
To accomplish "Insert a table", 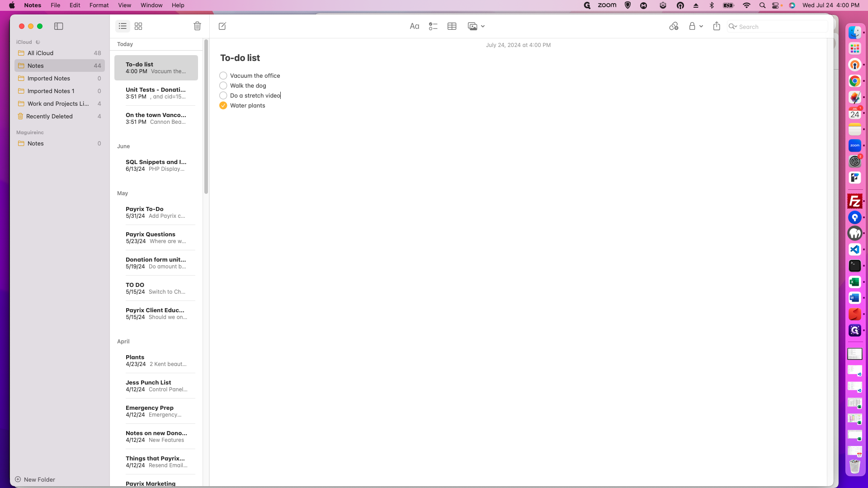I will [x=452, y=26].
